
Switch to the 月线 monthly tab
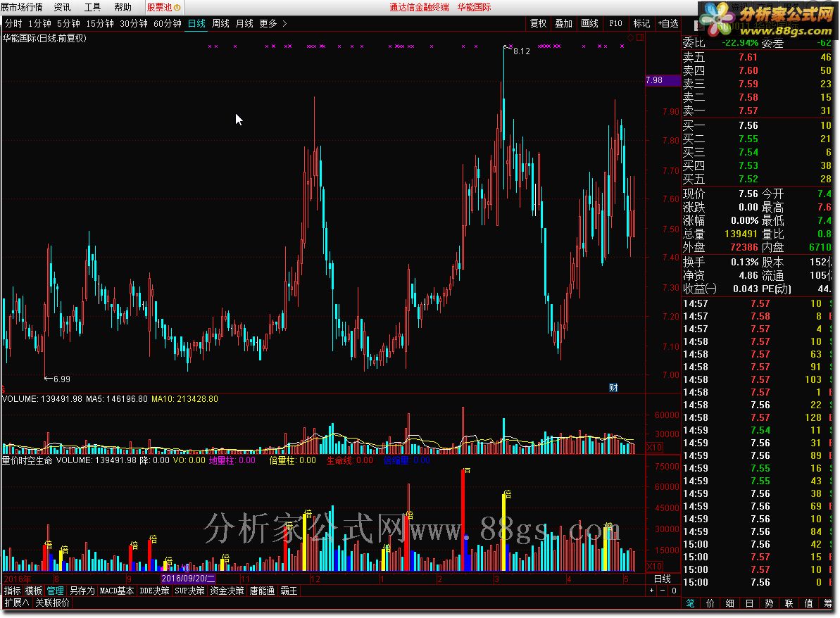pos(244,23)
